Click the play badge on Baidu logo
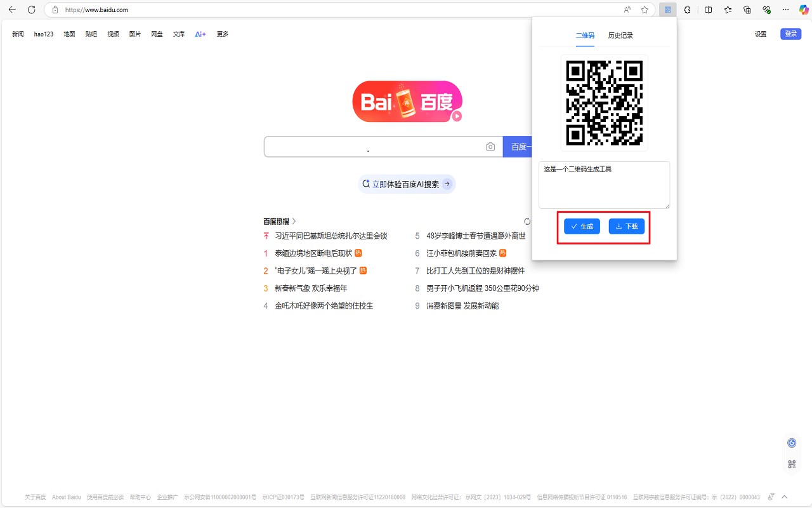Screen dimensions: 812x508 [457, 116]
